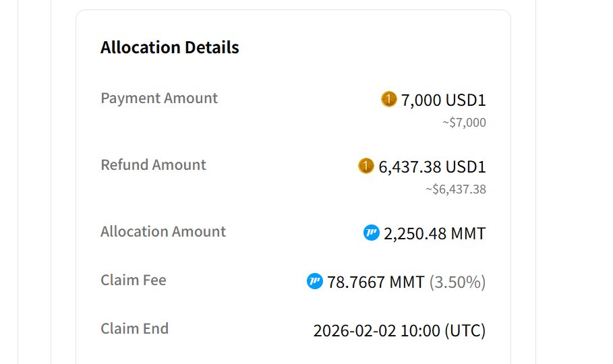Click the Refund Amount label

tap(153, 165)
